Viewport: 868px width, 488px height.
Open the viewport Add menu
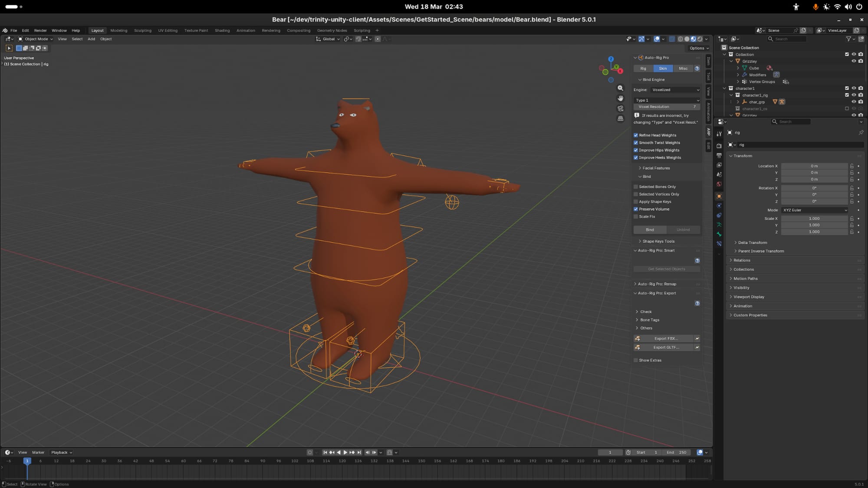[91, 39]
